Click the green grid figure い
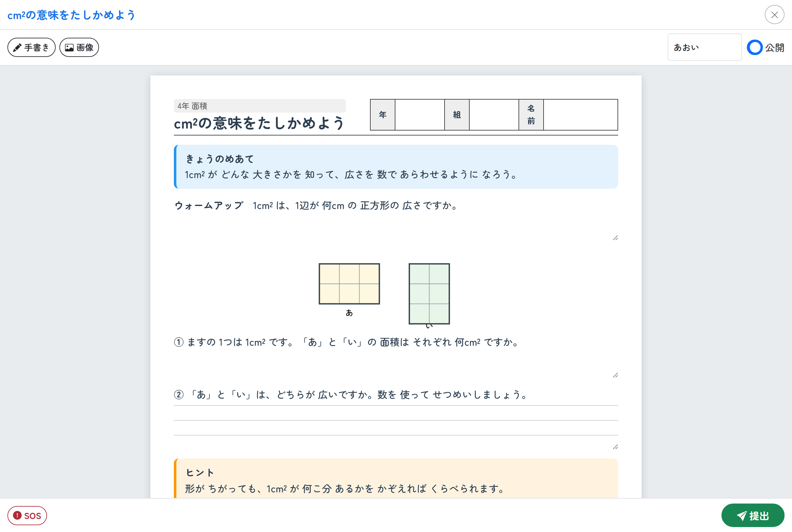 pos(429,294)
